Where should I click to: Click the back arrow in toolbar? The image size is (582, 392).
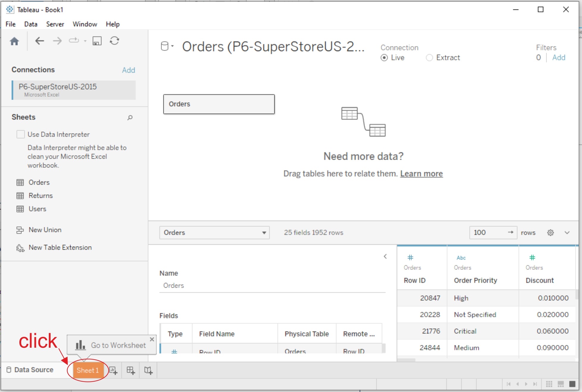[x=40, y=41]
